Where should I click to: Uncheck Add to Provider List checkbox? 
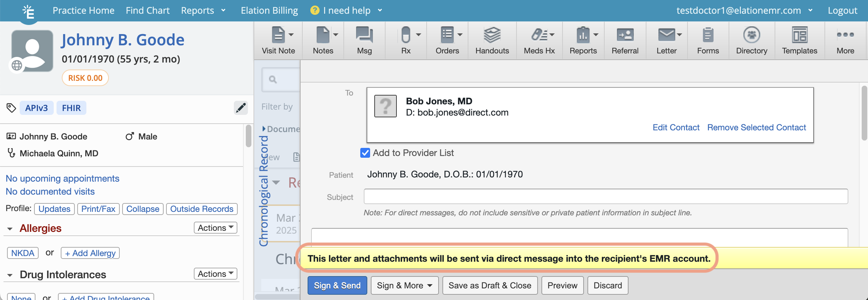365,153
